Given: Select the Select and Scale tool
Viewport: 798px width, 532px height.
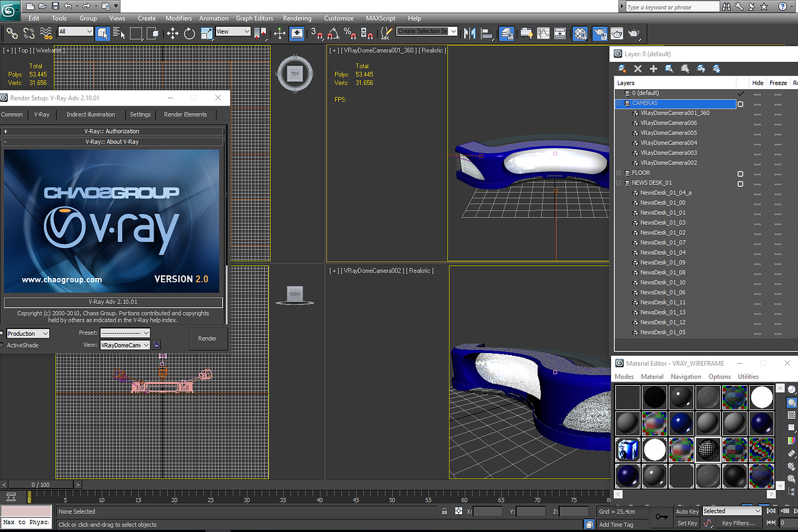Looking at the screenshot, I should click(206, 33).
